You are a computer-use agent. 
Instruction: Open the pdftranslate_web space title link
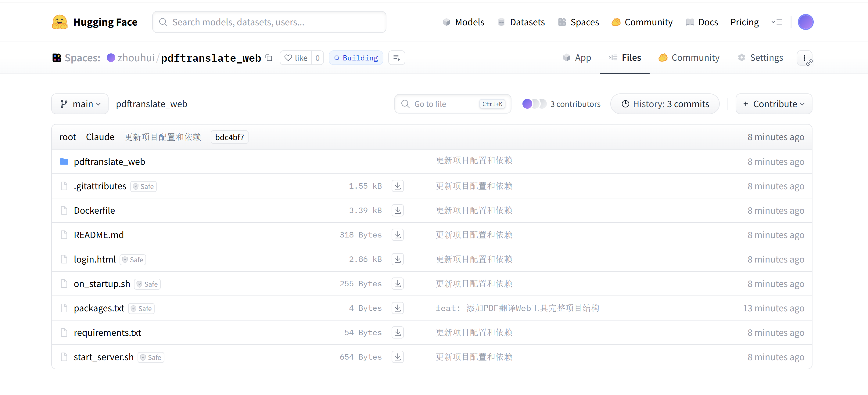coord(211,58)
